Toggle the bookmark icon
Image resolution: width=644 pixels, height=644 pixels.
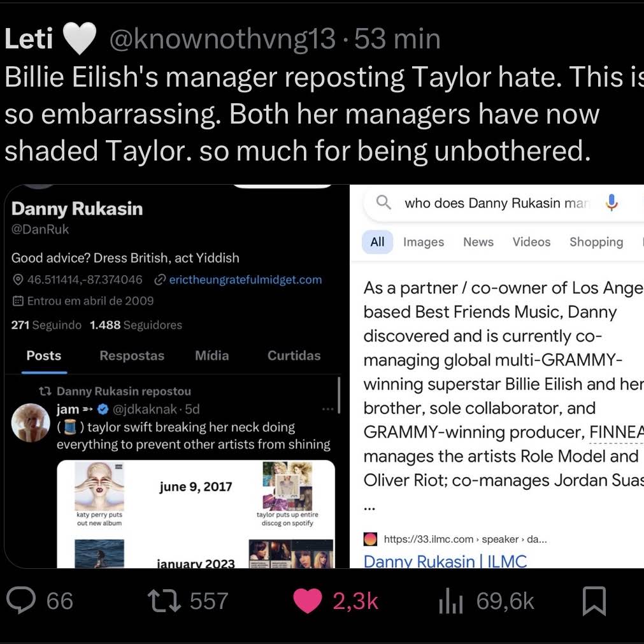594,601
